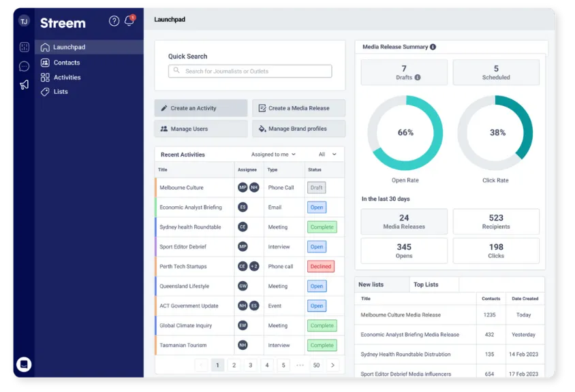Click the Click Rate 38% donut chart
Viewport: 575px width, 392px height.
pyautogui.click(x=495, y=133)
